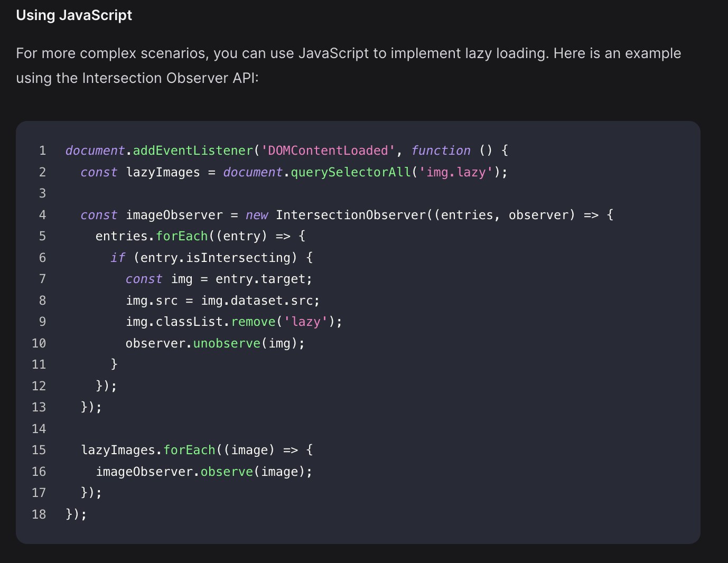Click 'remove' method on line 9
728x563 pixels.
(254, 322)
